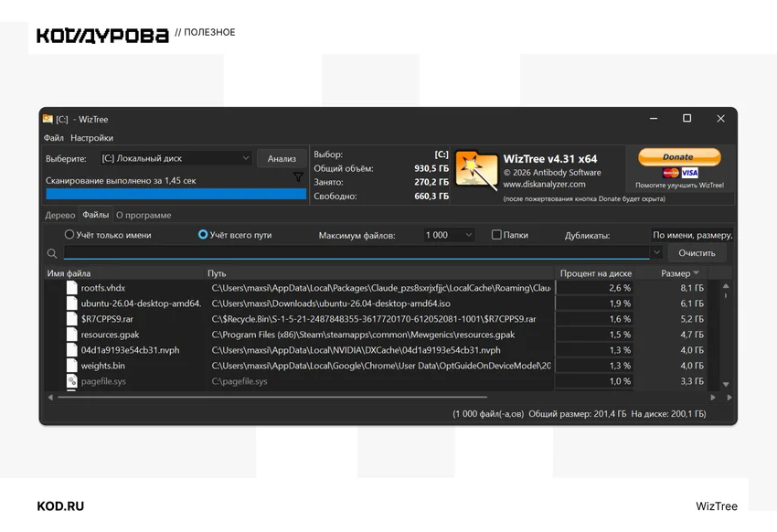Click the blue scan progress bar
The image size is (777, 532).
(176, 194)
